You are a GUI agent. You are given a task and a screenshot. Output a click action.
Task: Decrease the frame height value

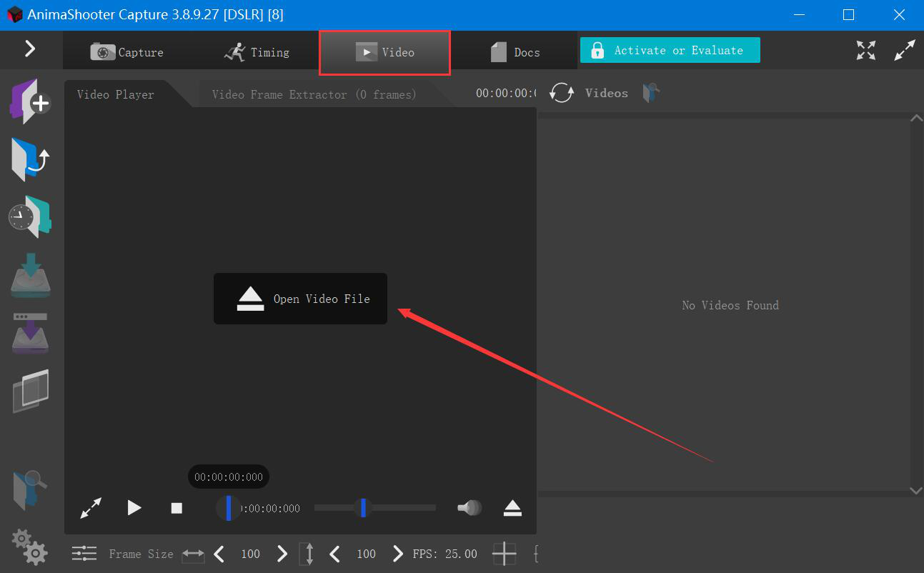pyautogui.click(x=334, y=554)
